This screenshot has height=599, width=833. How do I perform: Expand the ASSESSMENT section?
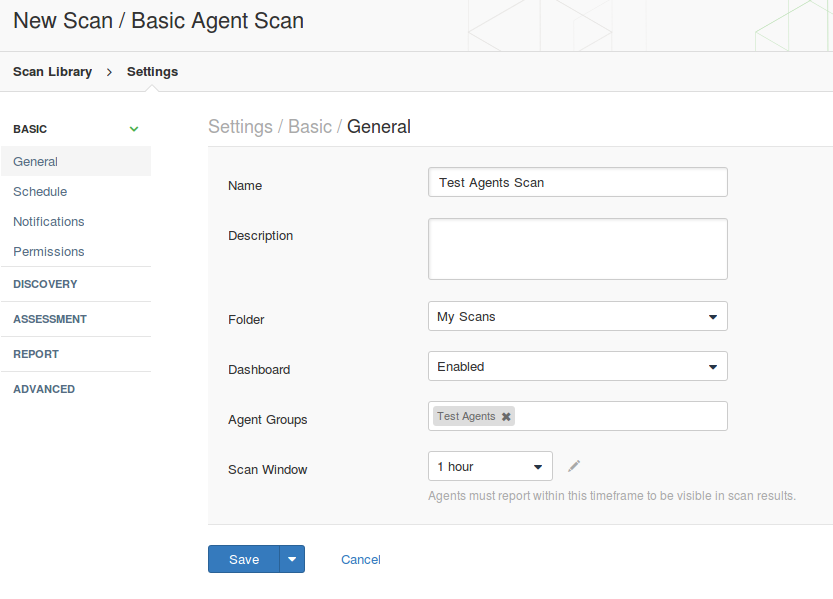pos(76,319)
